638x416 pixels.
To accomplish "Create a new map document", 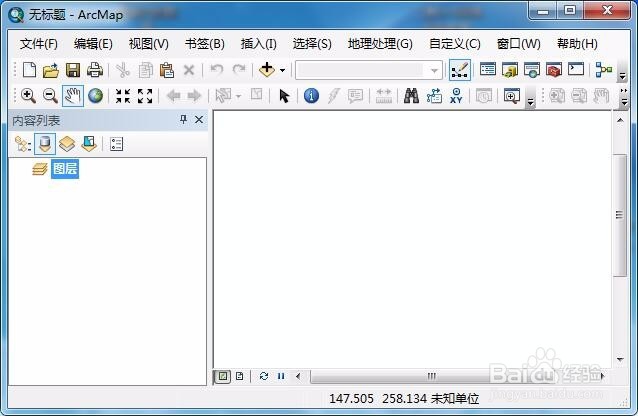I will point(29,70).
